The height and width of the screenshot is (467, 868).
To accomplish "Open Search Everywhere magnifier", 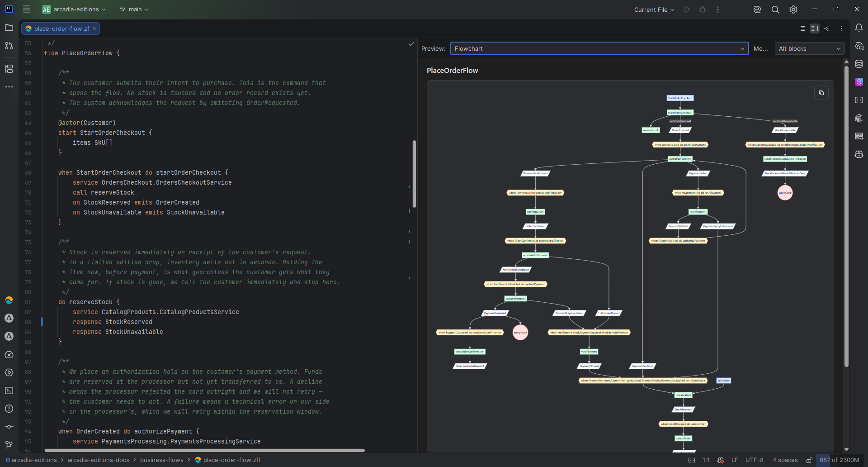I will (x=775, y=10).
